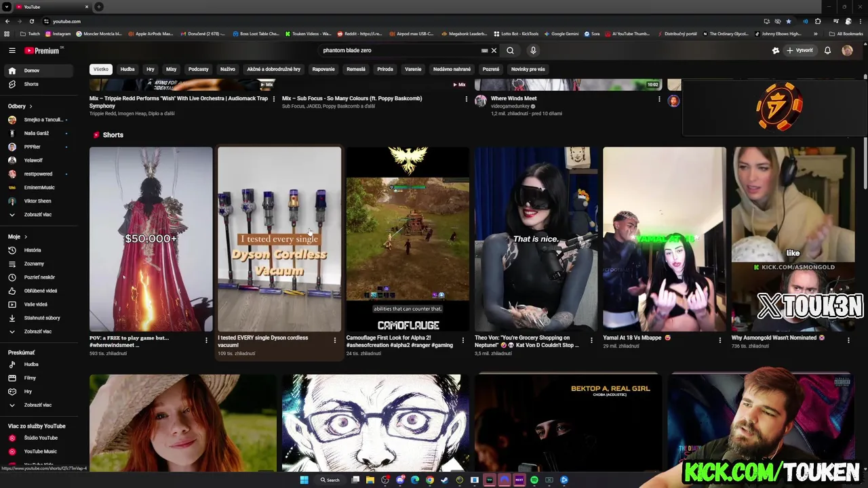The width and height of the screenshot is (868, 488).
Task: Open Spotify from the taskbar
Action: pos(534,480)
